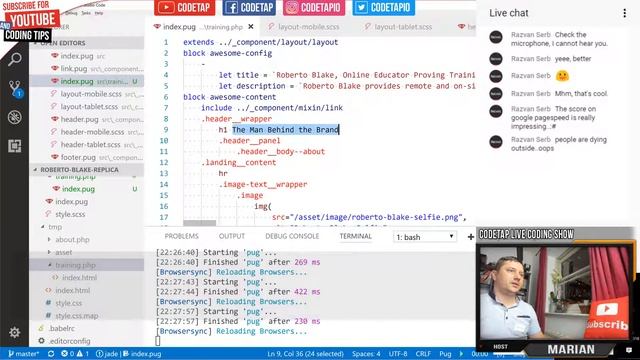The height and width of the screenshot is (360, 640).
Task: Open the Extensions view icon
Action: click(15, 146)
